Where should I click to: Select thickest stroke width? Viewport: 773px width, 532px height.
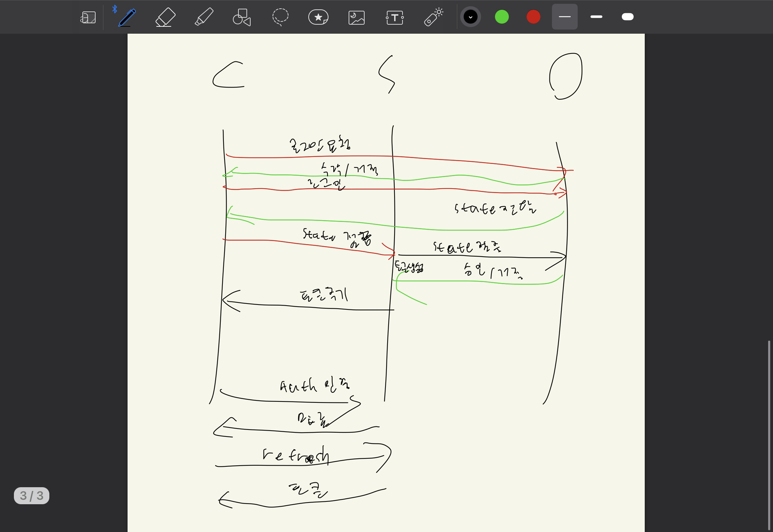point(627,17)
